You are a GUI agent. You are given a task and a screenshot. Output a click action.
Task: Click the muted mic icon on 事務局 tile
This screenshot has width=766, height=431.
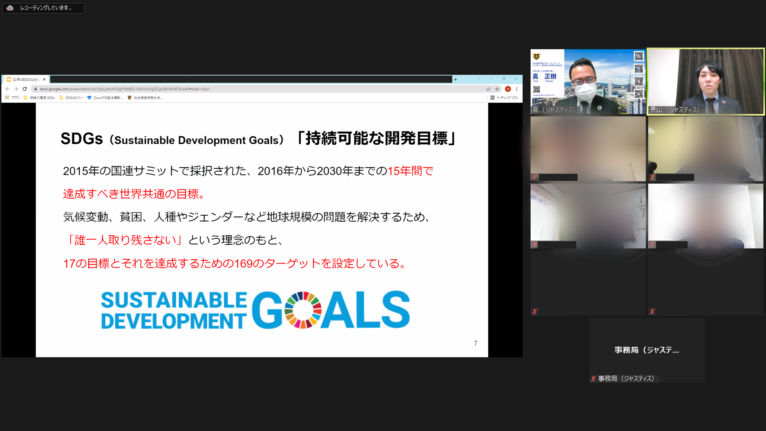point(593,379)
